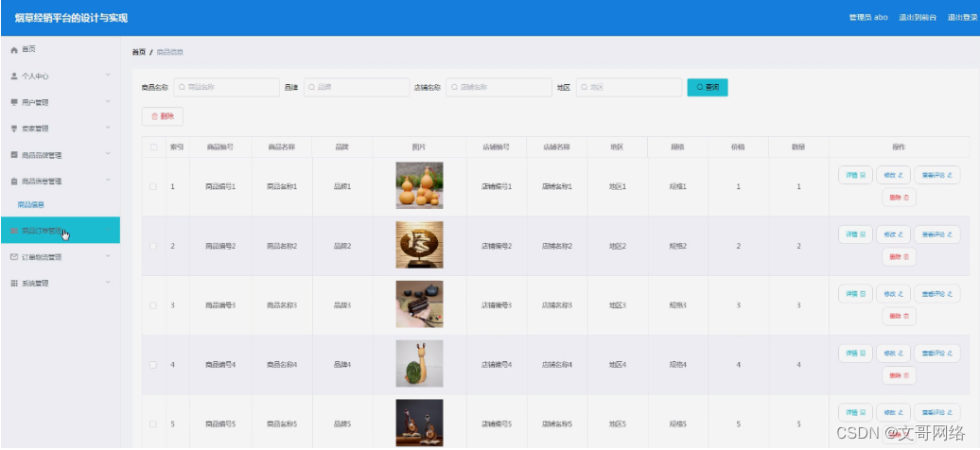This screenshot has width=980, height=450.
Task: Expand the 个人中心 sidebar menu
Action: point(60,76)
